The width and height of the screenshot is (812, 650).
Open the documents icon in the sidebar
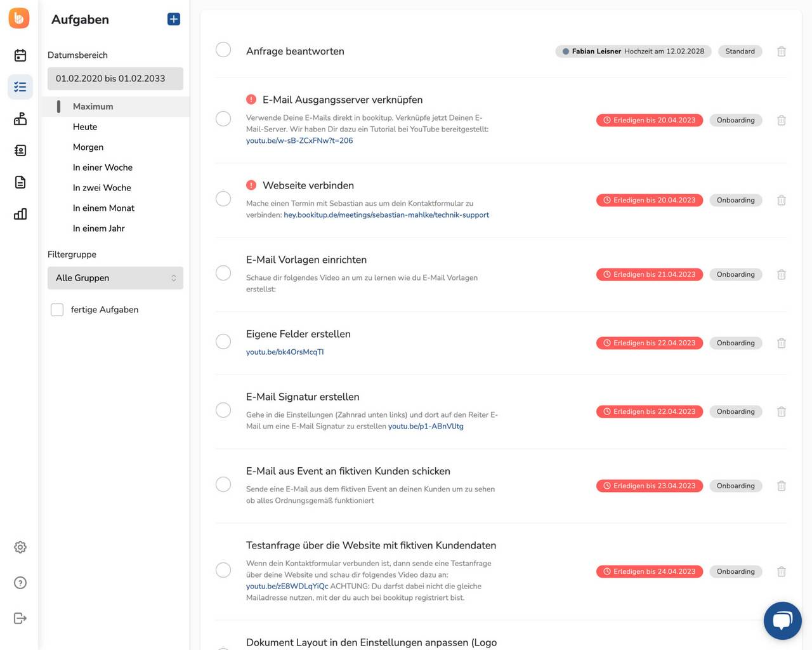point(20,182)
